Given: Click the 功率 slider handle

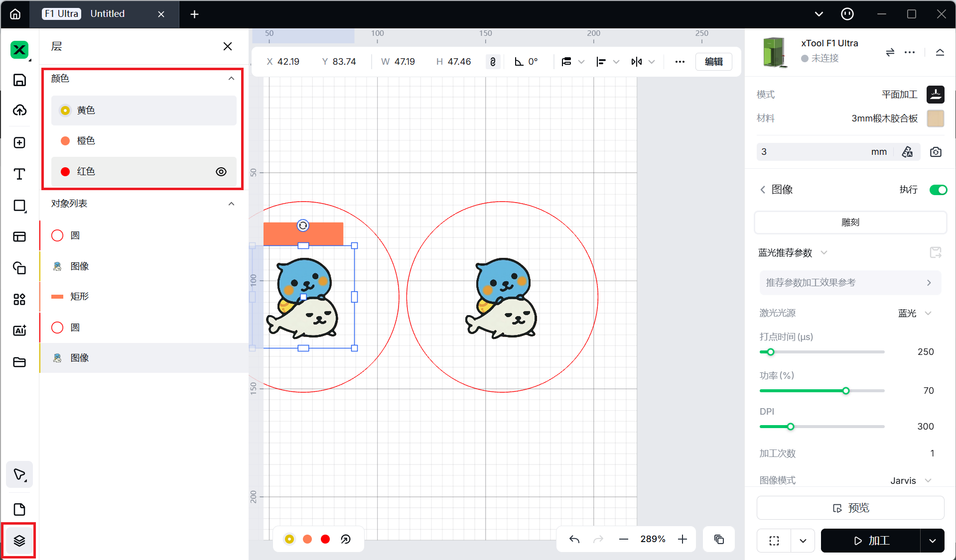Looking at the screenshot, I should point(846,391).
